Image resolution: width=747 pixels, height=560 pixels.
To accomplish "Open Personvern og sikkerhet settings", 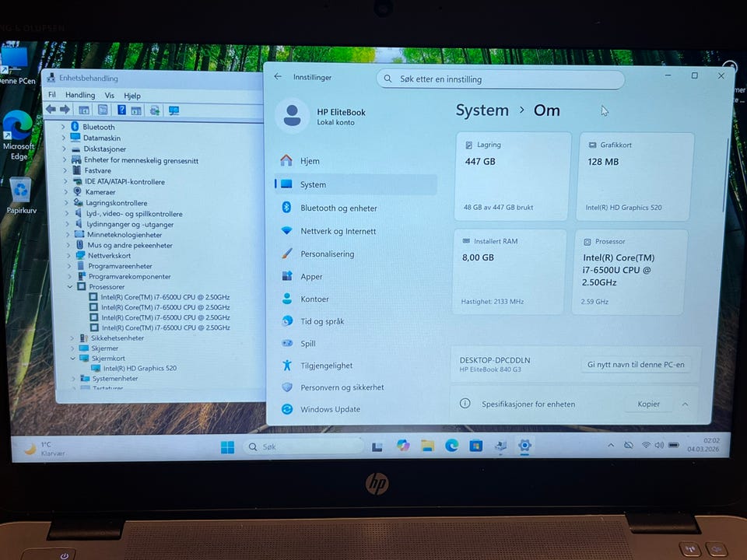I will click(x=356, y=387).
